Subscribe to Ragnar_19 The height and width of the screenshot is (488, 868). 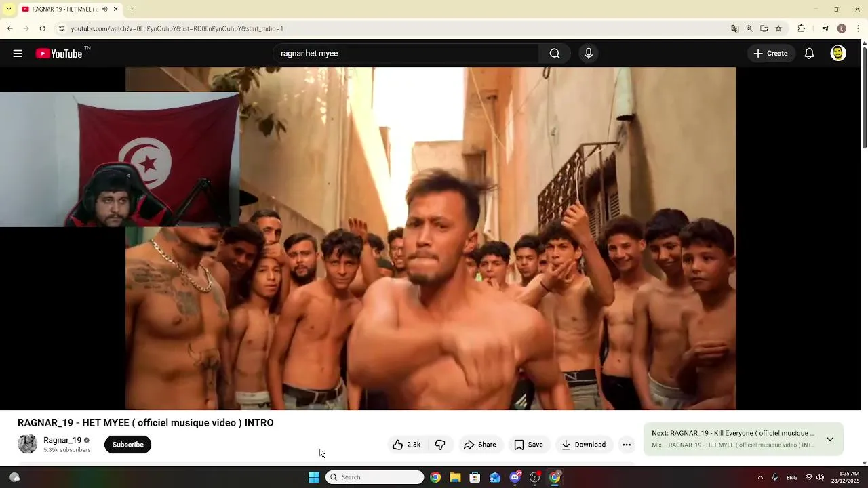[x=127, y=445]
